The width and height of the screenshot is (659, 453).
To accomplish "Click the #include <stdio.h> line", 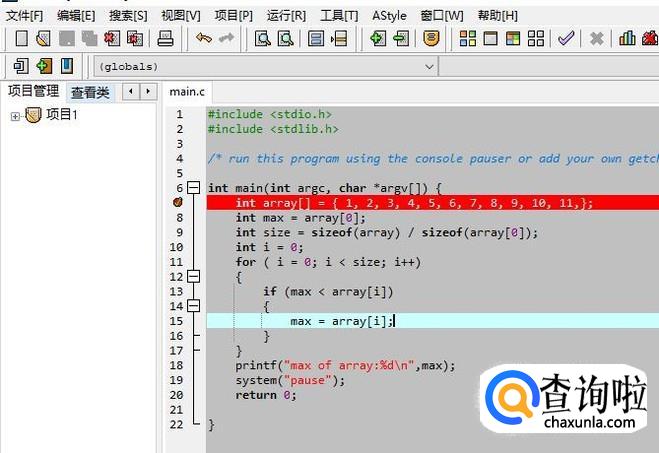I will coord(270,114).
